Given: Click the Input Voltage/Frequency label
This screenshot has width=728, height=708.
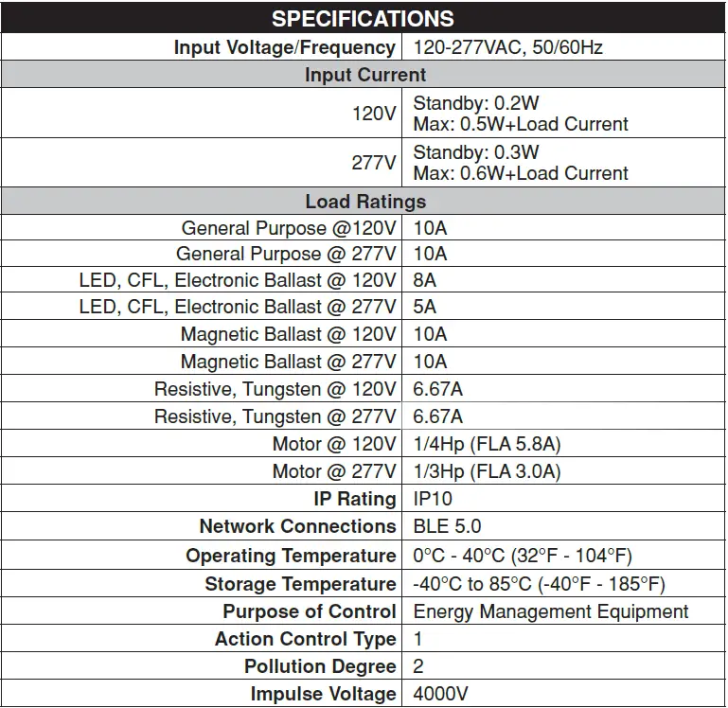Looking at the screenshot, I should click(284, 47).
